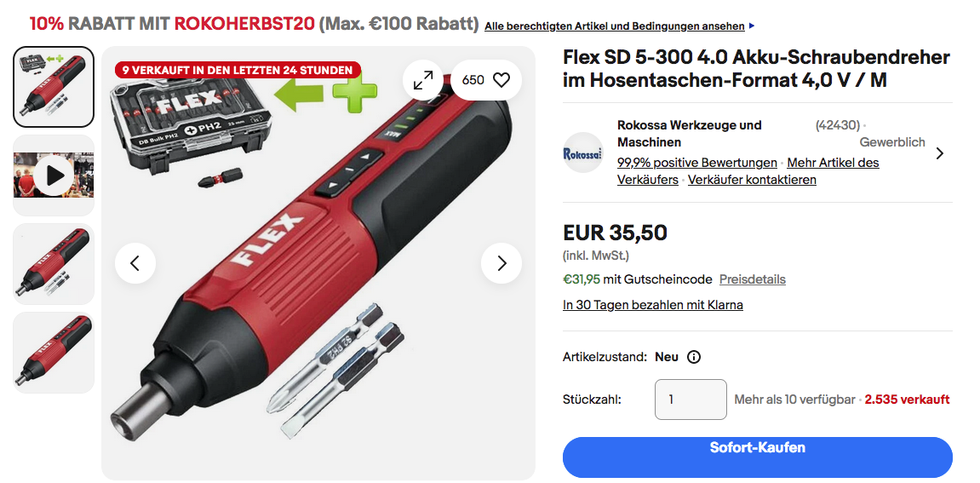This screenshot has width=980, height=483.
Task: Open the Preisdetails link
Action: pyautogui.click(x=753, y=279)
